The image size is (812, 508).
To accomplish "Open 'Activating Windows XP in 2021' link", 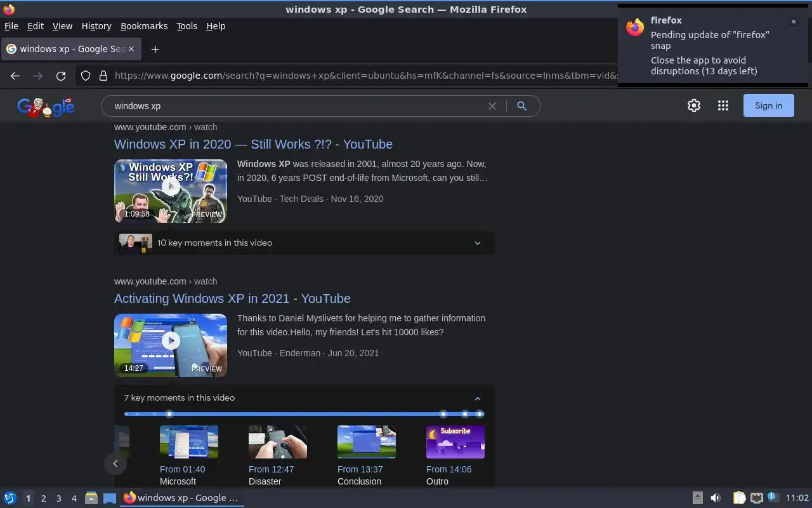I will 232,298.
